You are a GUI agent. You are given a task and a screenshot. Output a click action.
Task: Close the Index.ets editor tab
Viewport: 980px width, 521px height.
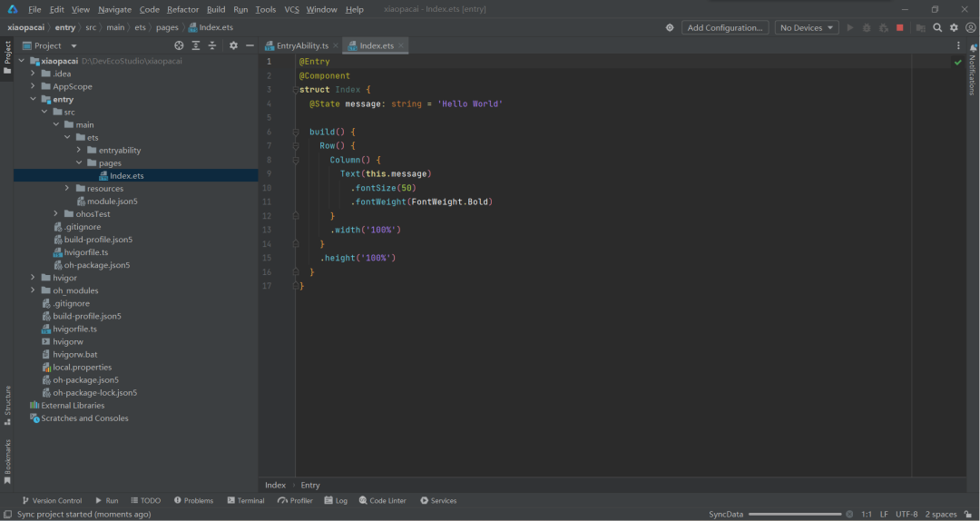(x=401, y=45)
